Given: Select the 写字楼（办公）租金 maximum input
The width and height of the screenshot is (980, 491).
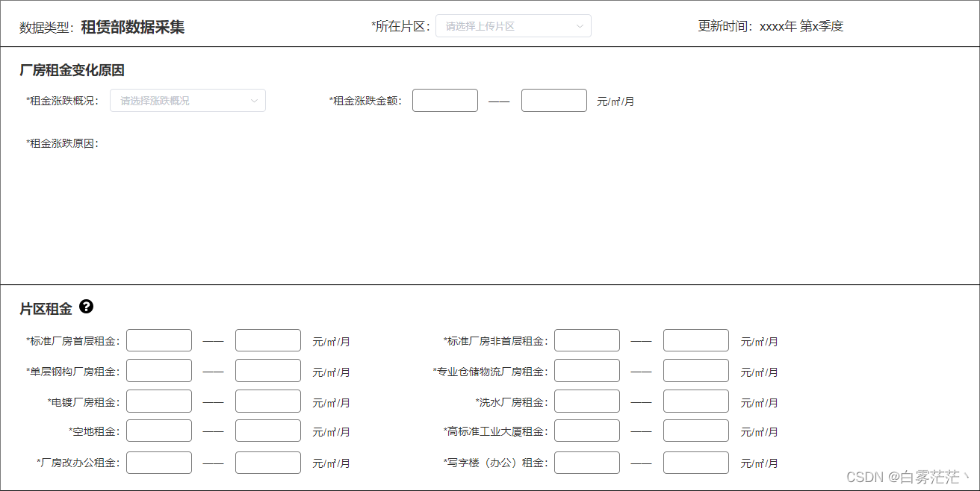Looking at the screenshot, I should pos(696,463).
